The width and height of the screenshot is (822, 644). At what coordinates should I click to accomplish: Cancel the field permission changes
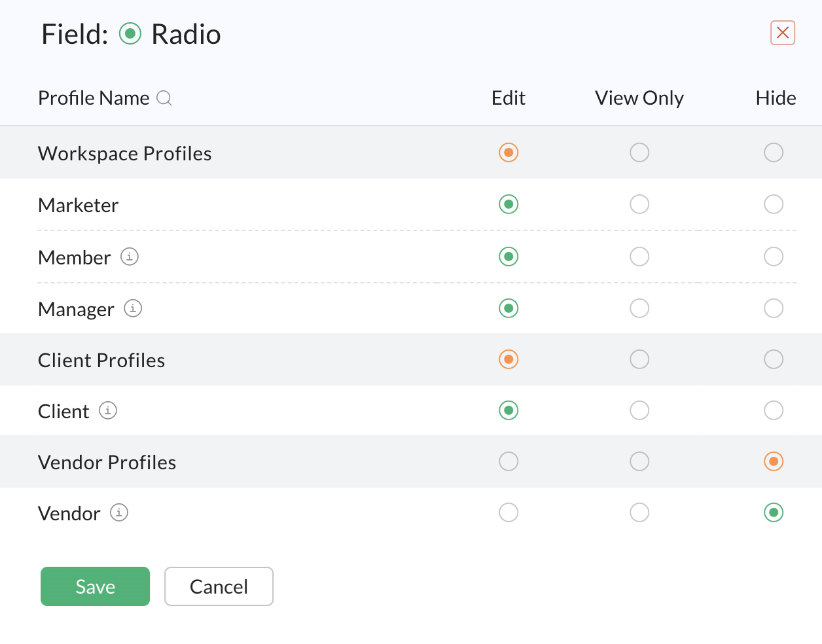[x=219, y=586]
